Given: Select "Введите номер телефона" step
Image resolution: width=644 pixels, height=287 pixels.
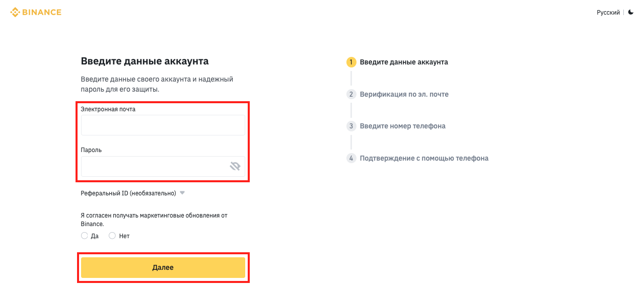Looking at the screenshot, I should click(x=402, y=126).
